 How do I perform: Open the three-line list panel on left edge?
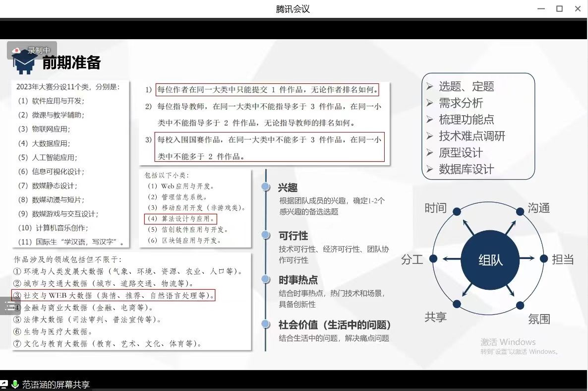[x=9, y=306]
